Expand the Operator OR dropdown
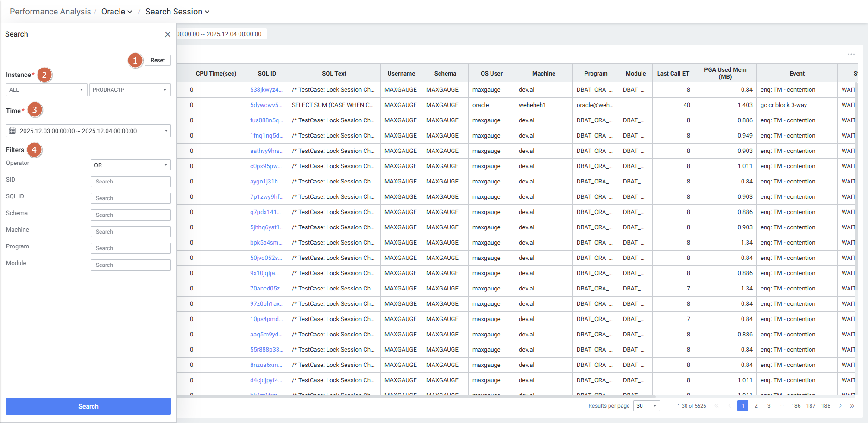Screen dimensions: 868x423 pos(131,165)
